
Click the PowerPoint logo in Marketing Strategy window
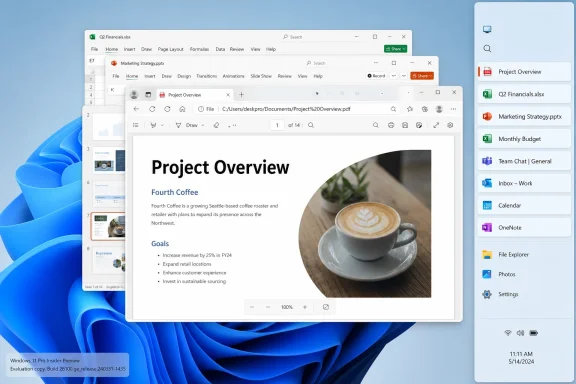(x=114, y=63)
